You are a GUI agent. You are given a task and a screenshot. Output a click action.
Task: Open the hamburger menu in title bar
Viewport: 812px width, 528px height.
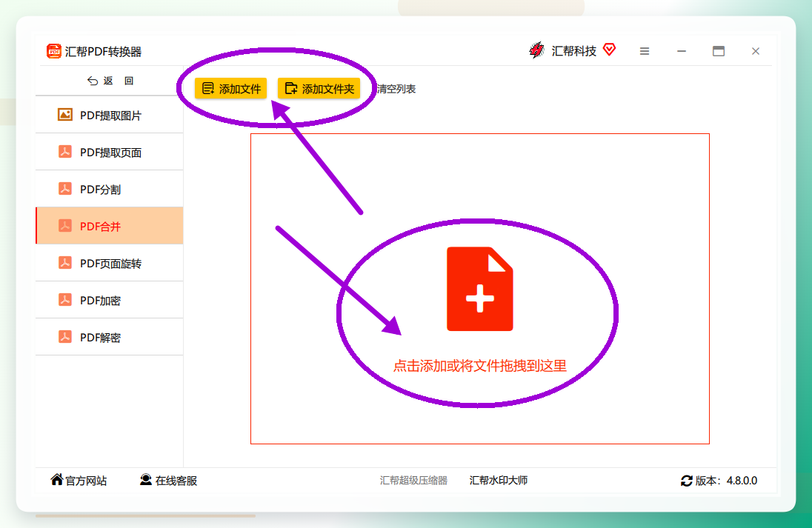(x=645, y=51)
